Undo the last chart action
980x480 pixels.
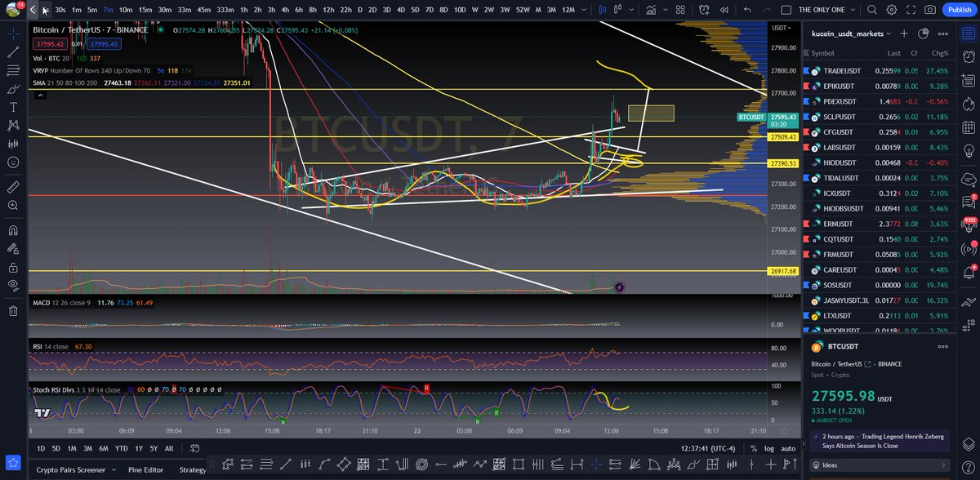pos(748,10)
